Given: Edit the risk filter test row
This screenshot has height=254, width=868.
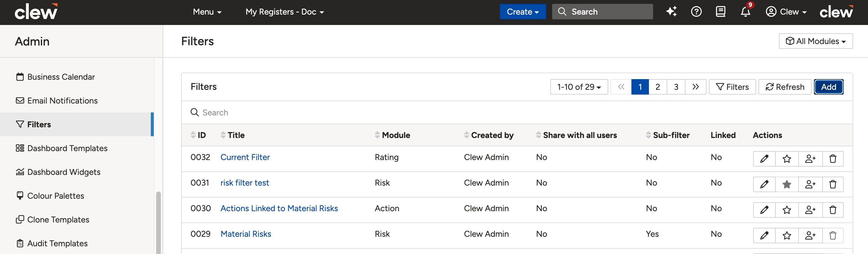Looking at the screenshot, I should 764,184.
